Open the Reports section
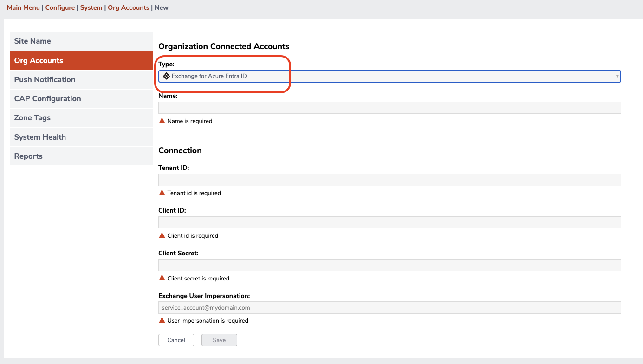The width and height of the screenshot is (643, 364). point(81,156)
